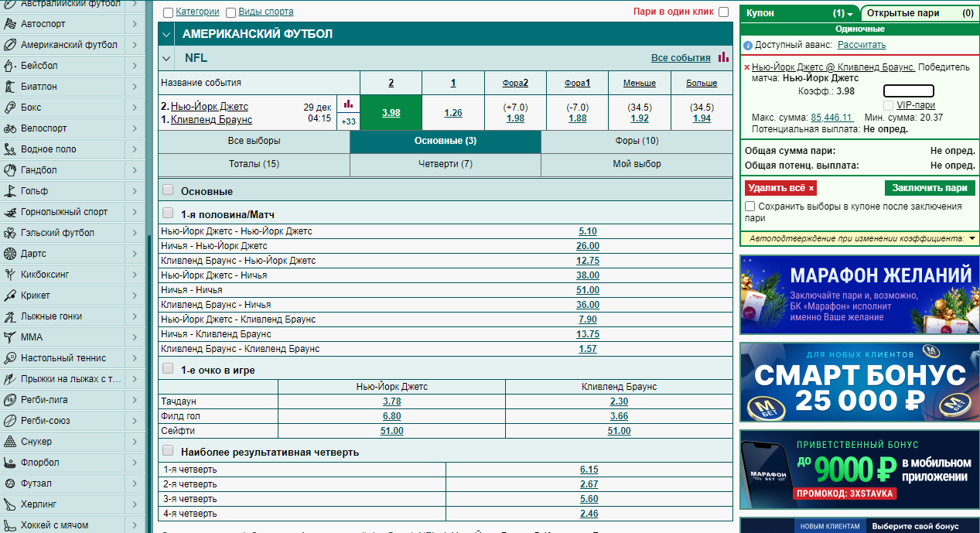Viewport: 980px width, 533px height.
Task: Open the Cross-country skiing icon
Action: 10,316
